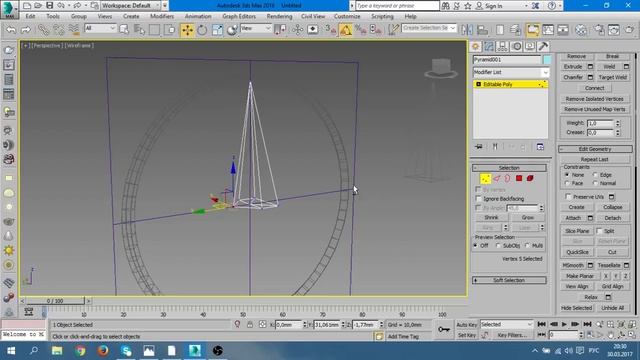Click the Pyramid001 object name field
Image resolution: width=640 pixels, height=360 pixels.
click(x=507, y=60)
